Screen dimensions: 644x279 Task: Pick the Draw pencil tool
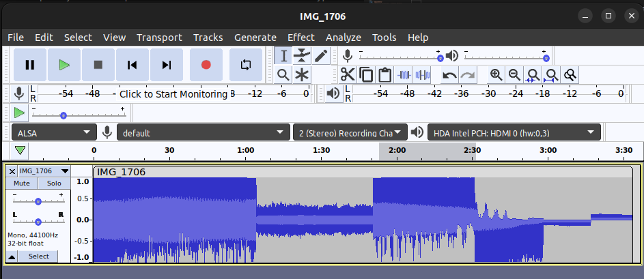tap(321, 56)
